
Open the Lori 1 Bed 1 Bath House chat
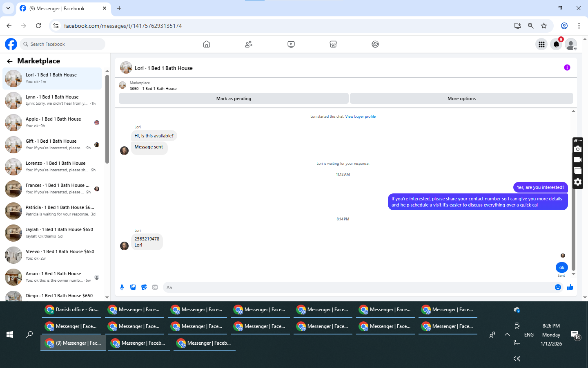pyautogui.click(x=52, y=78)
